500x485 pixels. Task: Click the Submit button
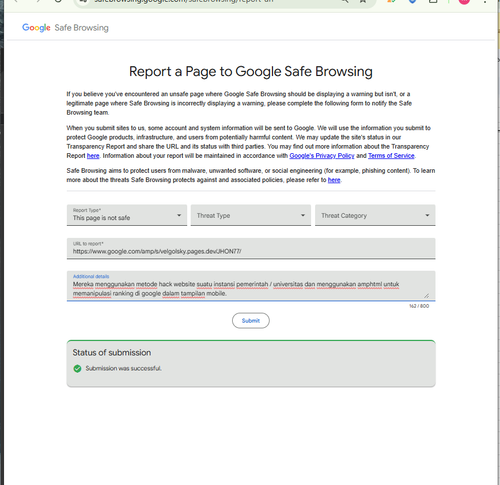tap(251, 320)
